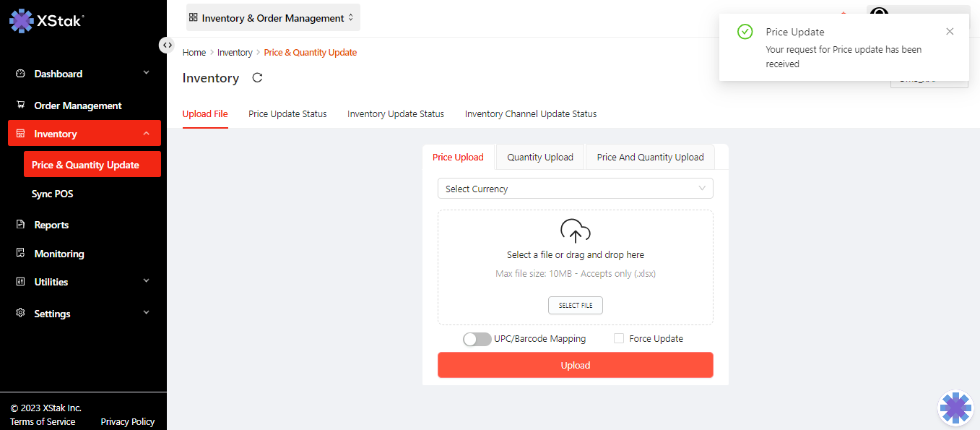
Task: Open the chat widget bubble icon
Action: tap(955, 408)
